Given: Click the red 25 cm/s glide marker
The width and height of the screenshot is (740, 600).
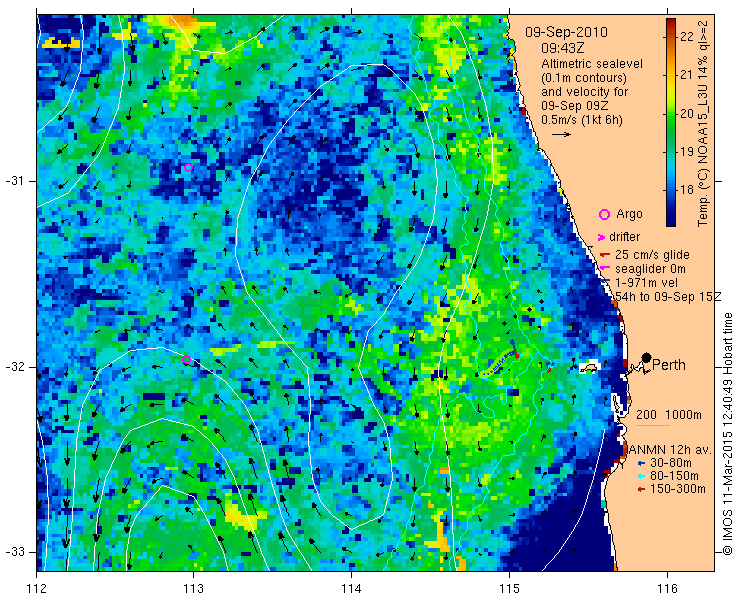Looking at the screenshot, I should click(605, 255).
